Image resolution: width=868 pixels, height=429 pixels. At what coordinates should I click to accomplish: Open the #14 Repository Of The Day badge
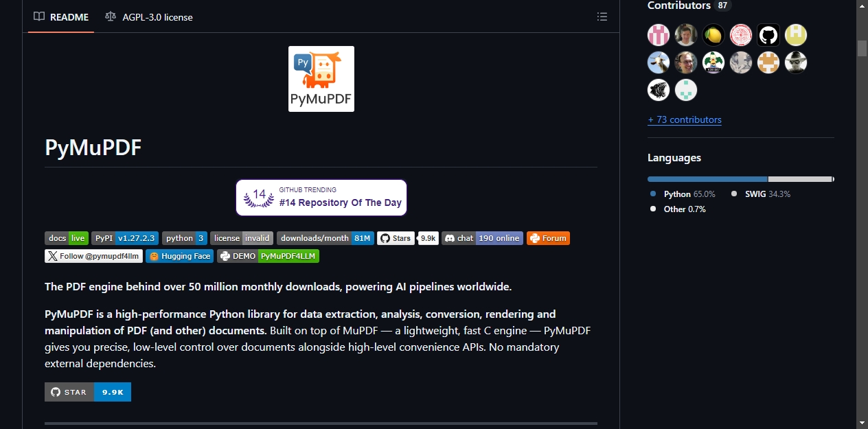pyautogui.click(x=321, y=198)
